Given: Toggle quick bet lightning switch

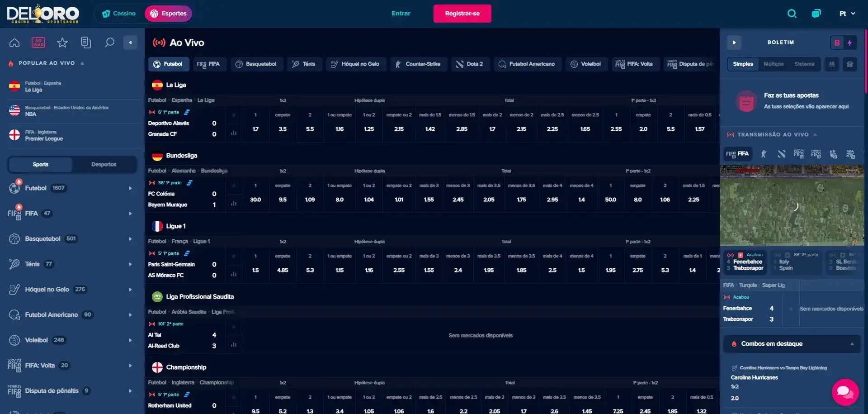Looking at the screenshot, I should [x=849, y=43].
